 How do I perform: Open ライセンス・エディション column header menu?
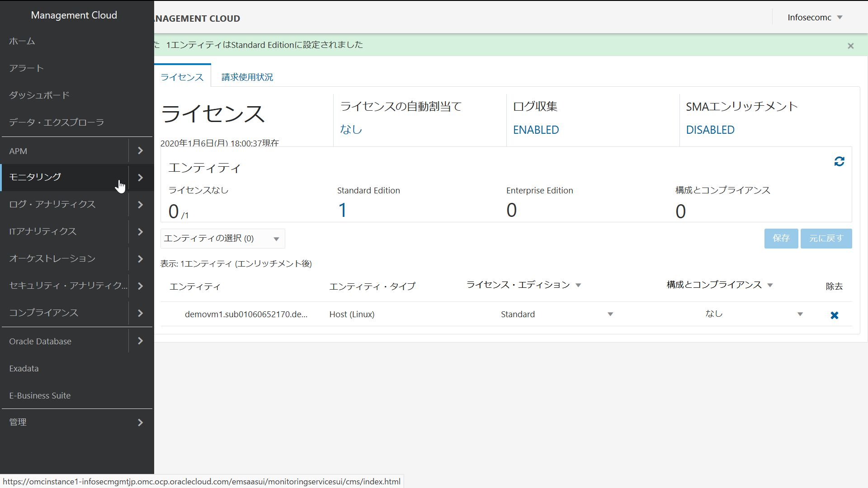pos(578,285)
